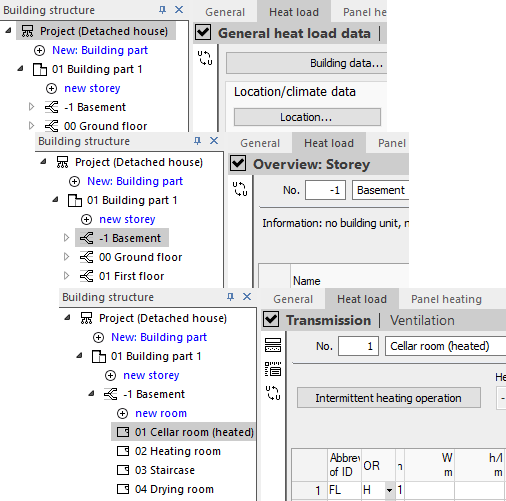Expand the 01 First floor tree node
This screenshot has width=506, height=501.
pyautogui.click(x=66, y=276)
